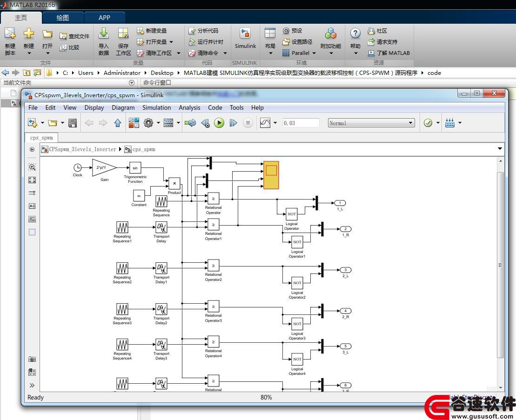Expand Parallel dropdown in MATLAB ribbon
This screenshot has width=516, height=420.
[x=314, y=53]
